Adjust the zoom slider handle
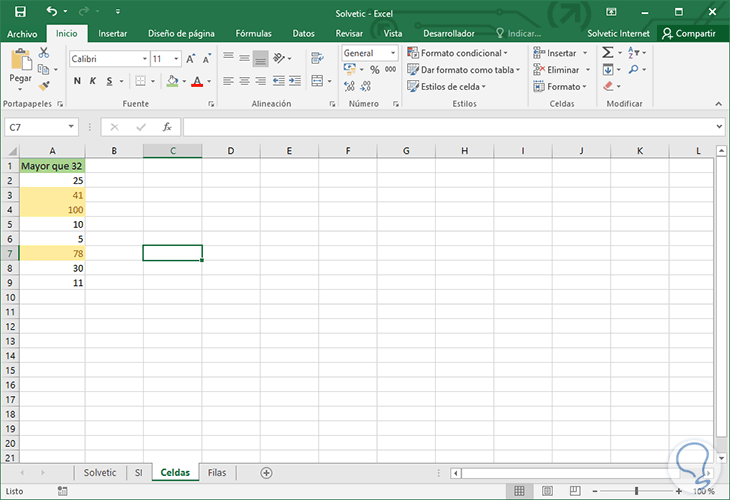The width and height of the screenshot is (730, 500). click(636, 491)
